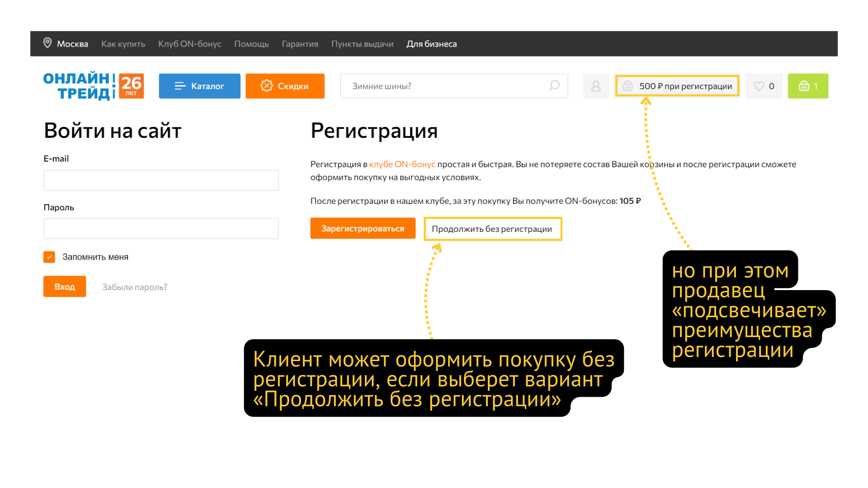Open the Скидки page
This screenshot has width=868, height=488.
pos(285,86)
